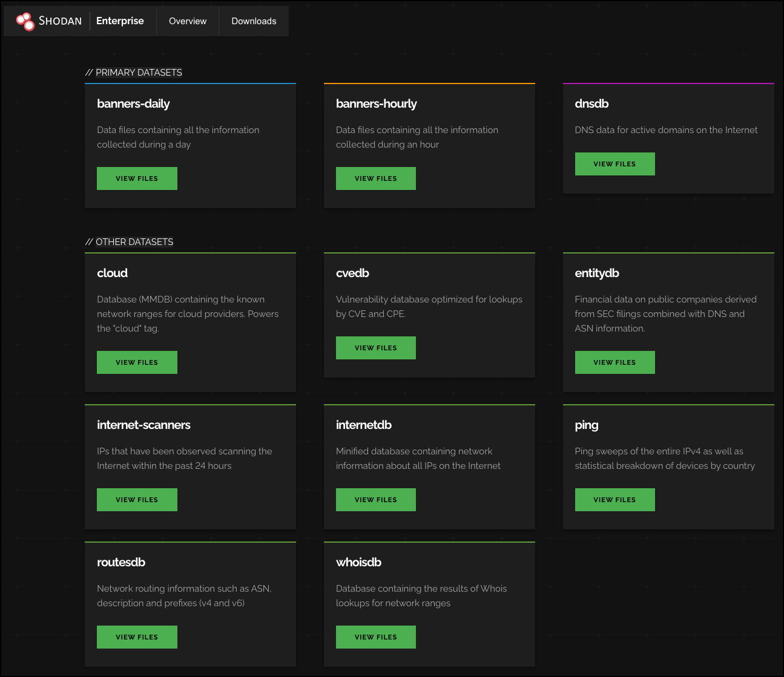View files for ping dataset
Image resolution: width=784 pixels, height=677 pixels.
(614, 500)
